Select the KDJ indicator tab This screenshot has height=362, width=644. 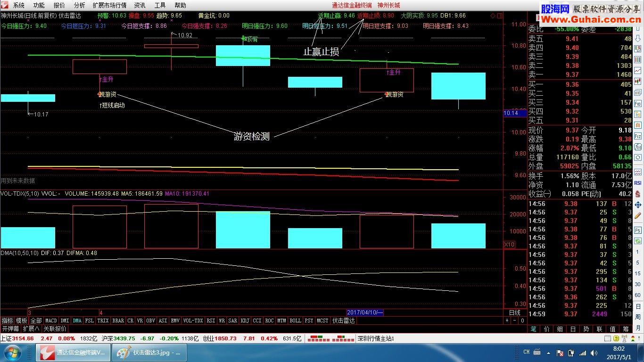245,321
